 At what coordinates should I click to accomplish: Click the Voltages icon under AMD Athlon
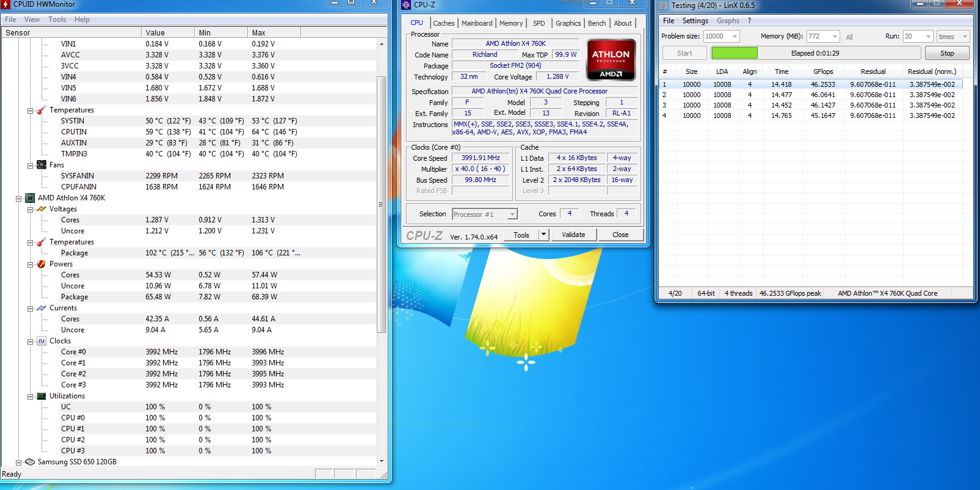click(x=42, y=209)
